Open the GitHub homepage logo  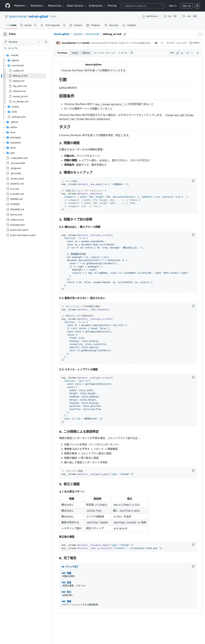tap(8, 5)
